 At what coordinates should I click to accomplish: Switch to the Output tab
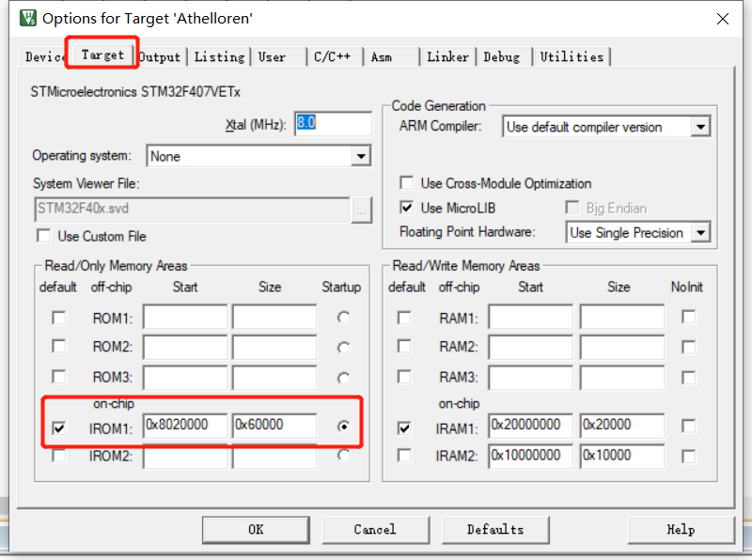click(x=160, y=56)
